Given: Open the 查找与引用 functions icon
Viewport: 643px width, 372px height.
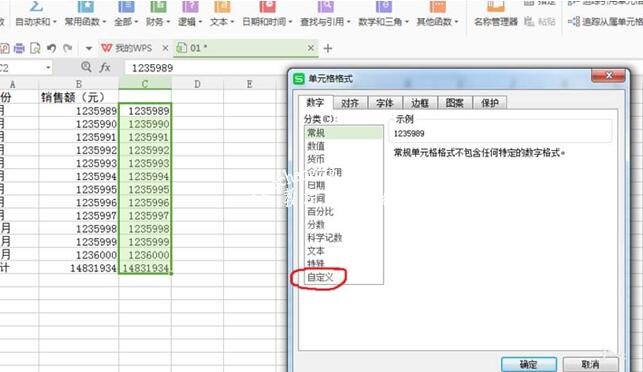Looking at the screenshot, I should pos(326,6).
